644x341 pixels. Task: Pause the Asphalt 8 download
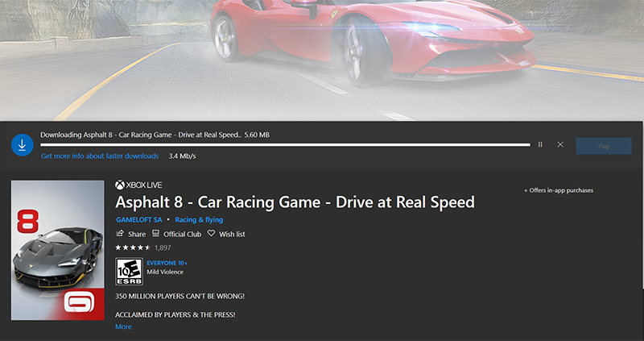pos(540,144)
